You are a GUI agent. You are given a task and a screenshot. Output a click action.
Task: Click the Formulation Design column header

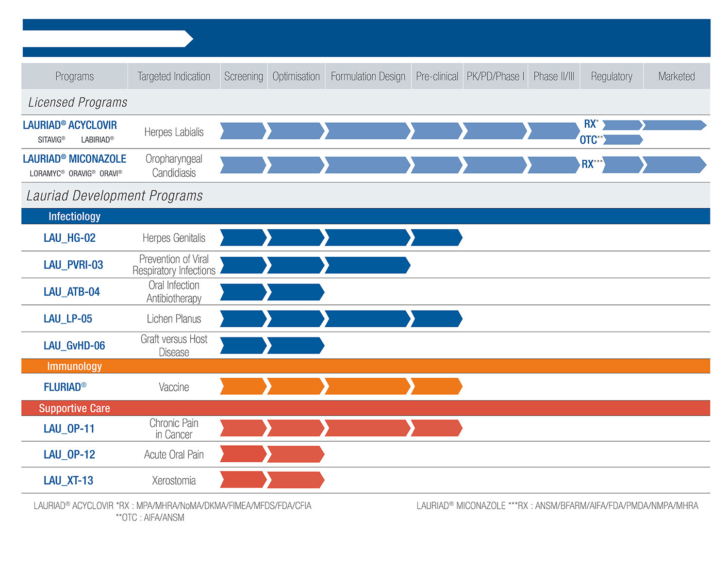368,76
